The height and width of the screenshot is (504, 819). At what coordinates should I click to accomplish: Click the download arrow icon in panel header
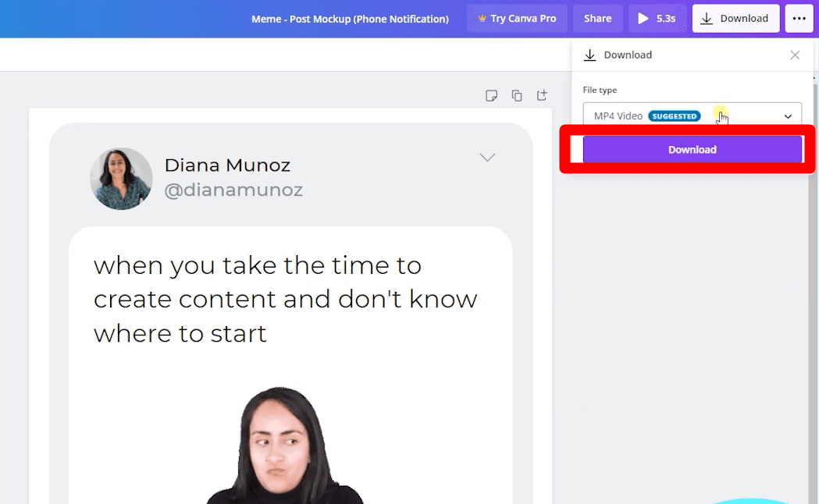coord(589,55)
